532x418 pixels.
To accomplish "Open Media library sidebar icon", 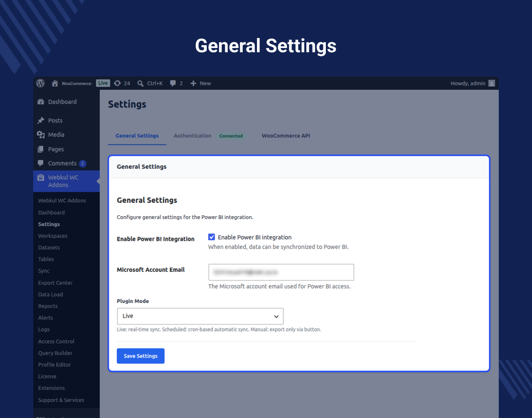I will tap(41, 135).
